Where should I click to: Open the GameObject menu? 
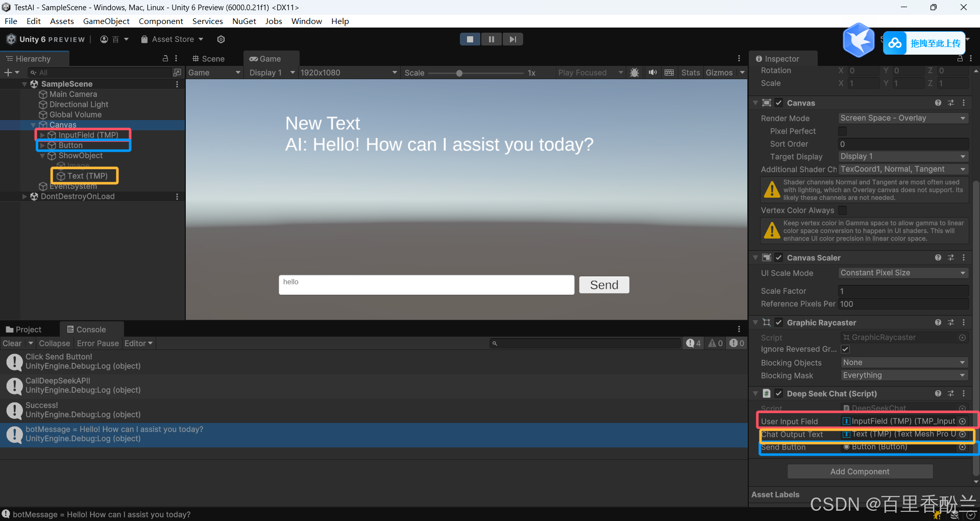pyautogui.click(x=106, y=21)
